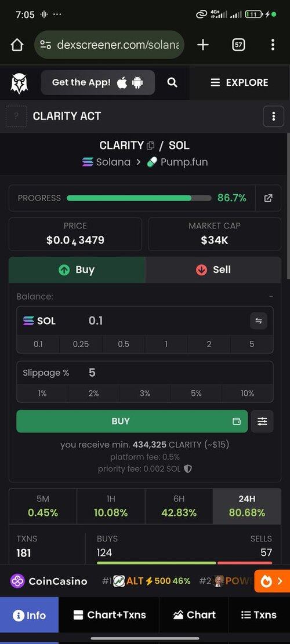Click the DEX Screener owl logo
The height and width of the screenshot is (644, 290).
pyautogui.click(x=19, y=82)
